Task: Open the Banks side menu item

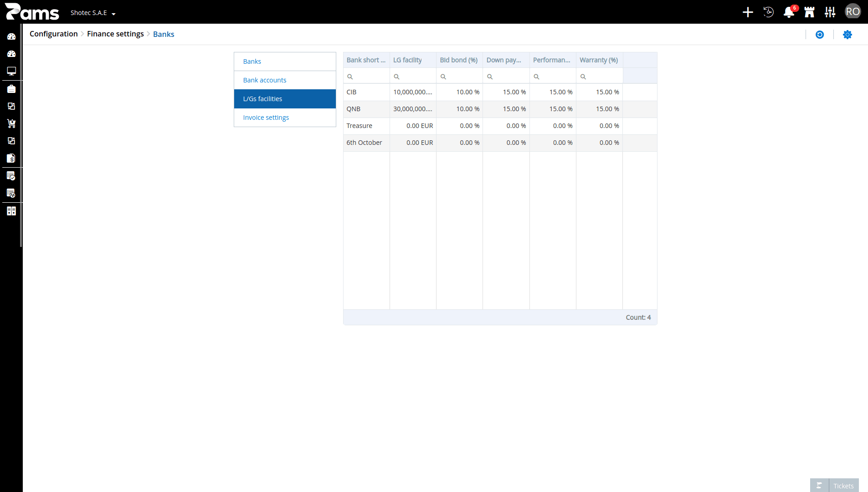Action: click(285, 61)
